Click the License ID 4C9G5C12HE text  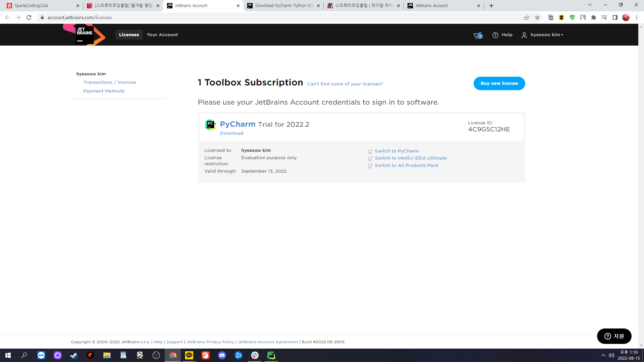click(x=489, y=129)
